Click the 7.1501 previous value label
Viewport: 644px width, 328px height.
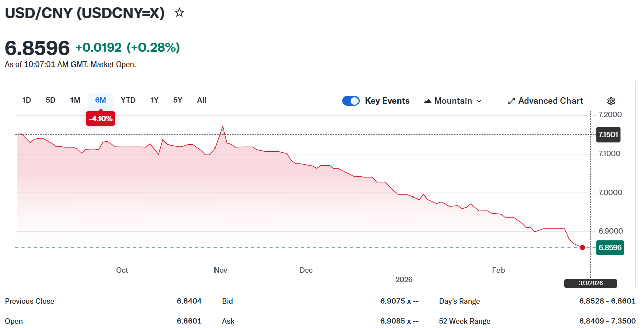coord(608,135)
